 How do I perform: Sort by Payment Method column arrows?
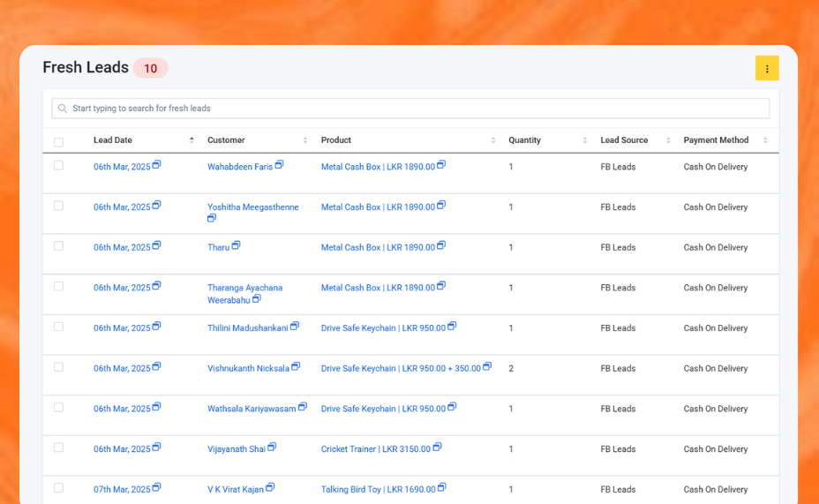[x=765, y=140]
